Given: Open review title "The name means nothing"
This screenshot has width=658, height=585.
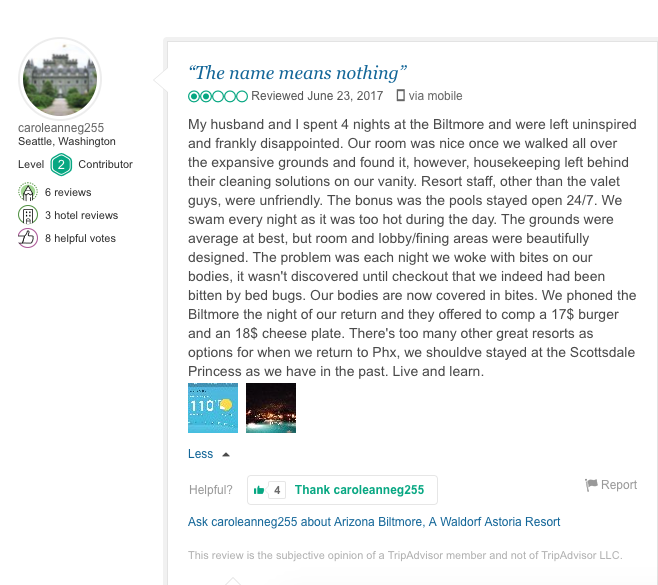Looking at the screenshot, I should [298, 72].
